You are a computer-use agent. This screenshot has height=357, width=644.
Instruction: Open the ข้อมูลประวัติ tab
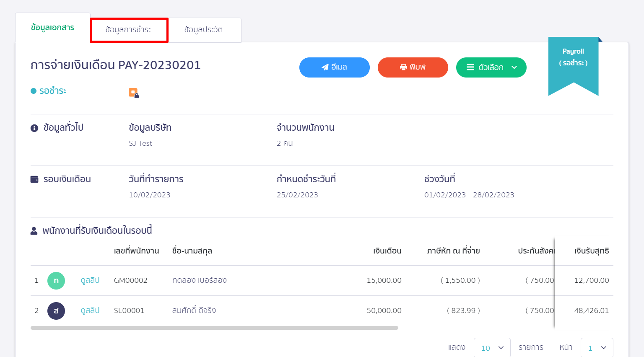click(204, 30)
